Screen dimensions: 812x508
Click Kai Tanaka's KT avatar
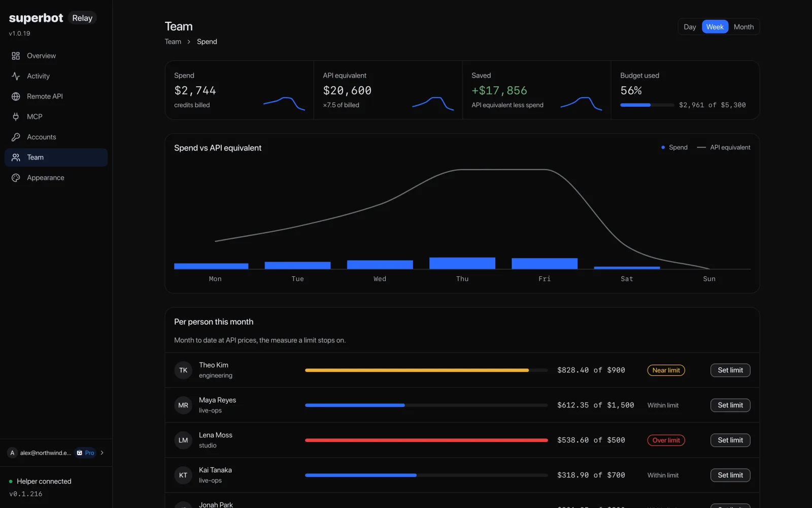[x=183, y=475]
